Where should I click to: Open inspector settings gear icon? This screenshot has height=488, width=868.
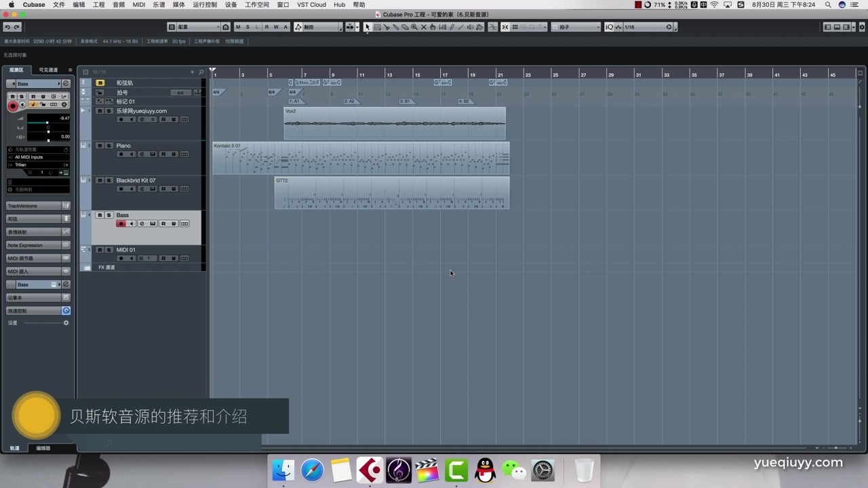tap(66, 323)
